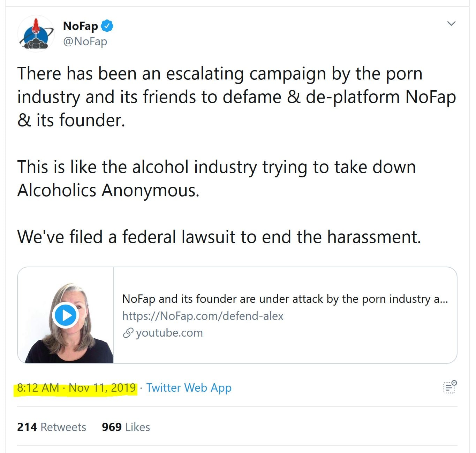Open the tweet activity list icon
This screenshot has width=476, height=453.
[450, 387]
